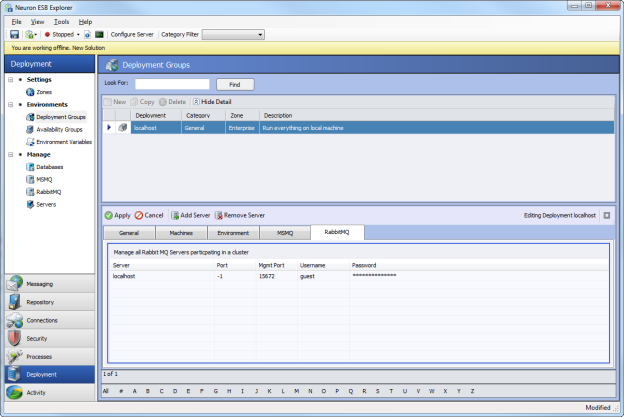
Task: Click the Find button
Action: pos(234,84)
